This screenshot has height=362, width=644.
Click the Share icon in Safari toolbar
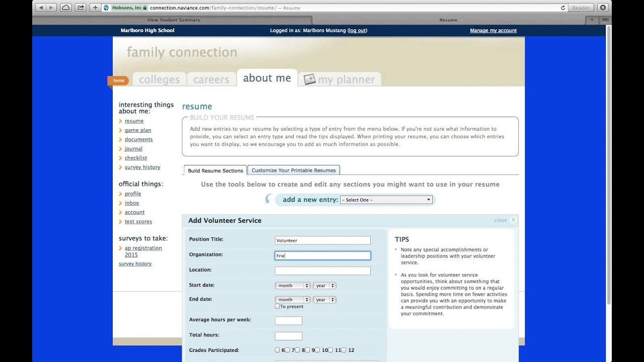tap(80, 8)
